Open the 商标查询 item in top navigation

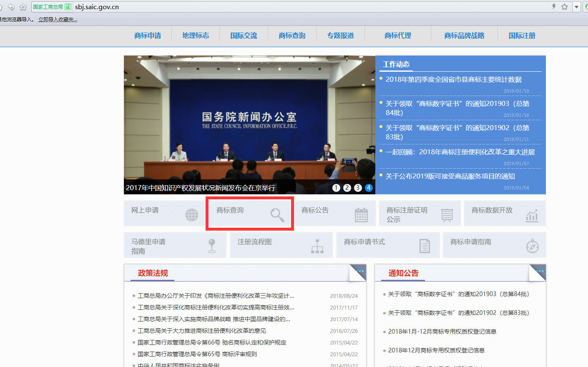click(x=292, y=36)
